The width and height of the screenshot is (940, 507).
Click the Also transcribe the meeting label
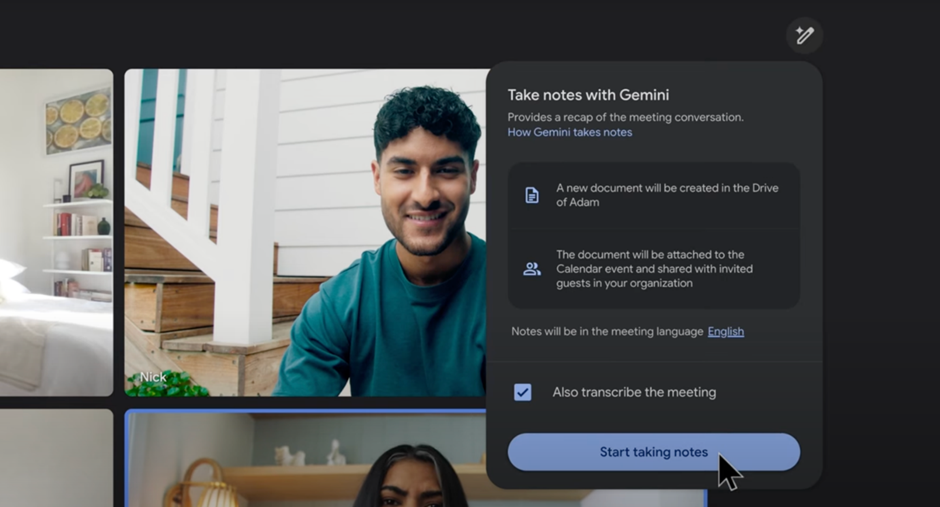click(634, 392)
